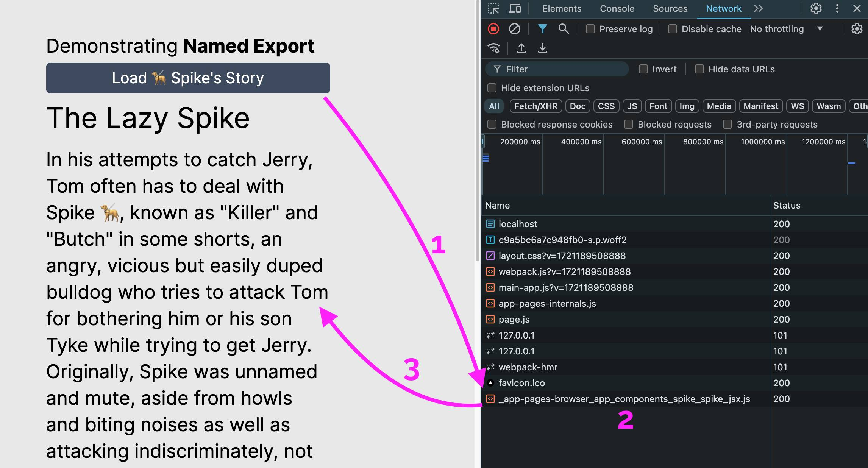The height and width of the screenshot is (468, 868).
Task: Click Load Spike's Story button
Action: click(x=188, y=78)
